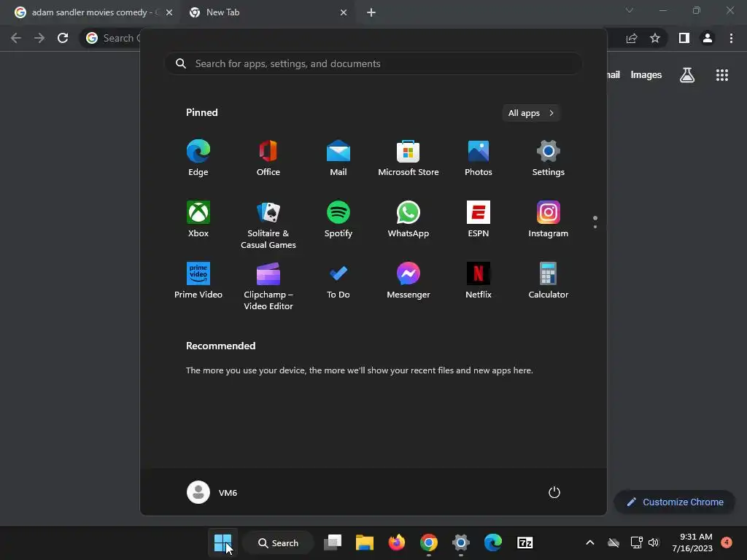747x560 pixels.
Task: Open the notification badge showing 4
Action: click(727, 542)
